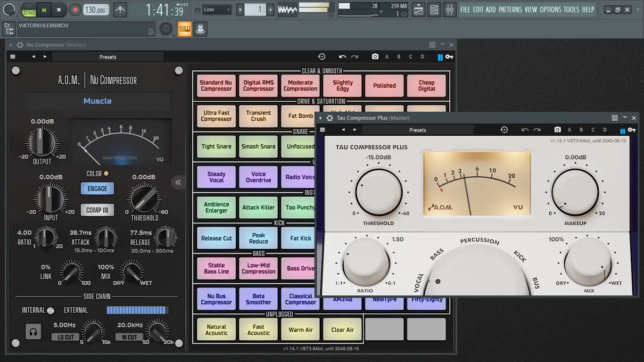Select previous preset arrow in Nu Compressor

click(33, 57)
